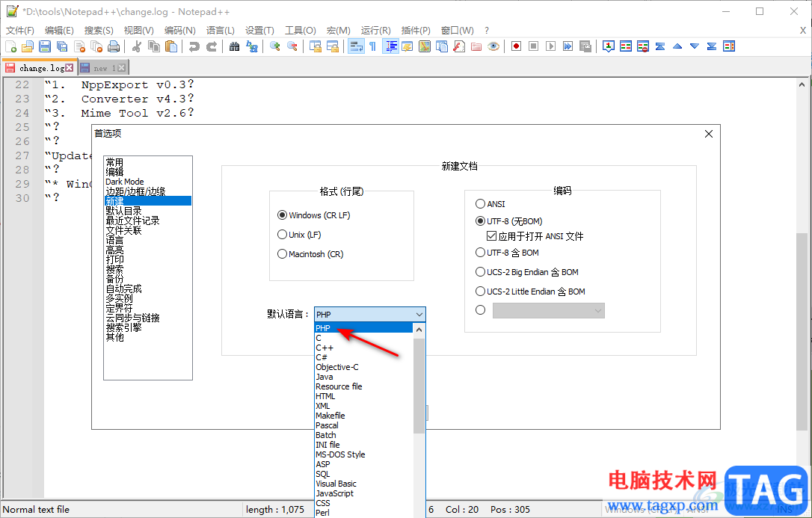This screenshot has height=518, width=812.
Task: Click the Function List toolbar icon
Action: point(459,46)
